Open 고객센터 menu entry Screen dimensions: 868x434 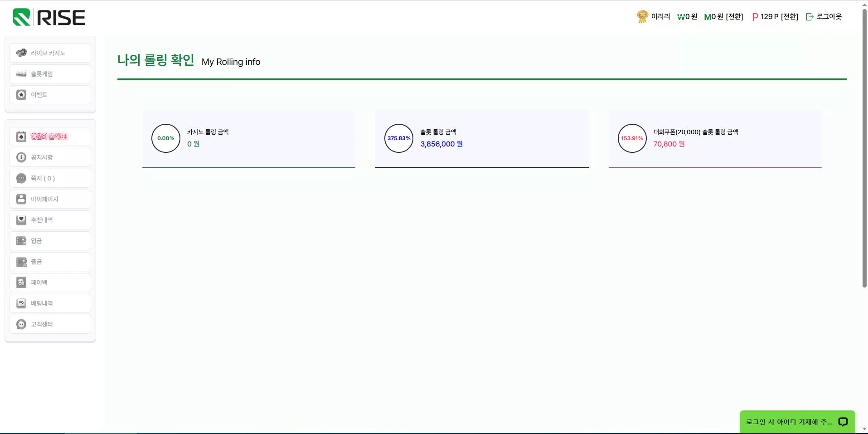(x=50, y=324)
